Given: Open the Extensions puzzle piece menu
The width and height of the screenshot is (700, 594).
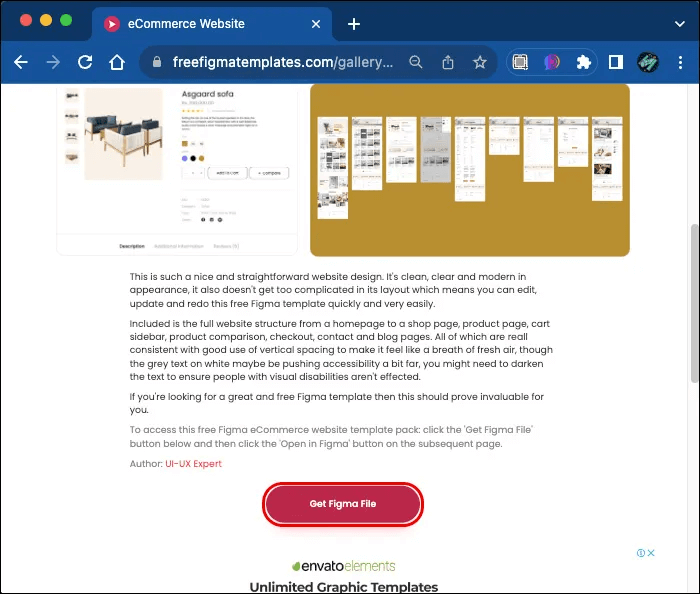Looking at the screenshot, I should (583, 62).
